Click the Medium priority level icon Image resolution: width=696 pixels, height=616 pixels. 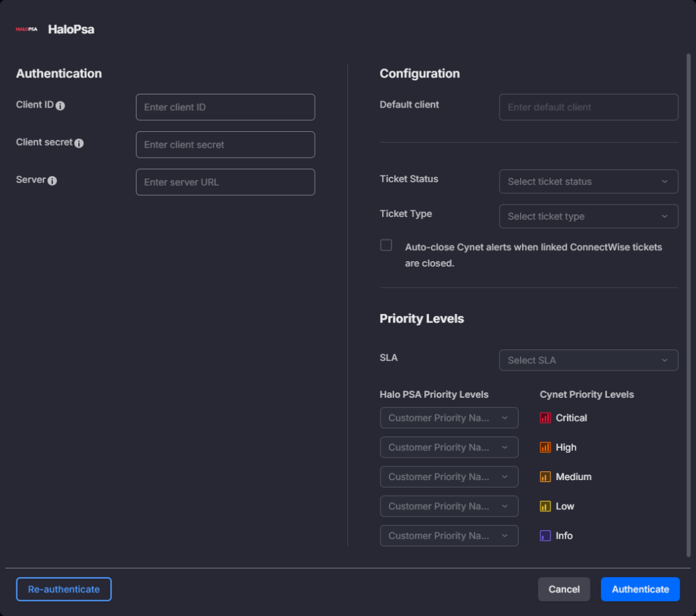tap(545, 477)
